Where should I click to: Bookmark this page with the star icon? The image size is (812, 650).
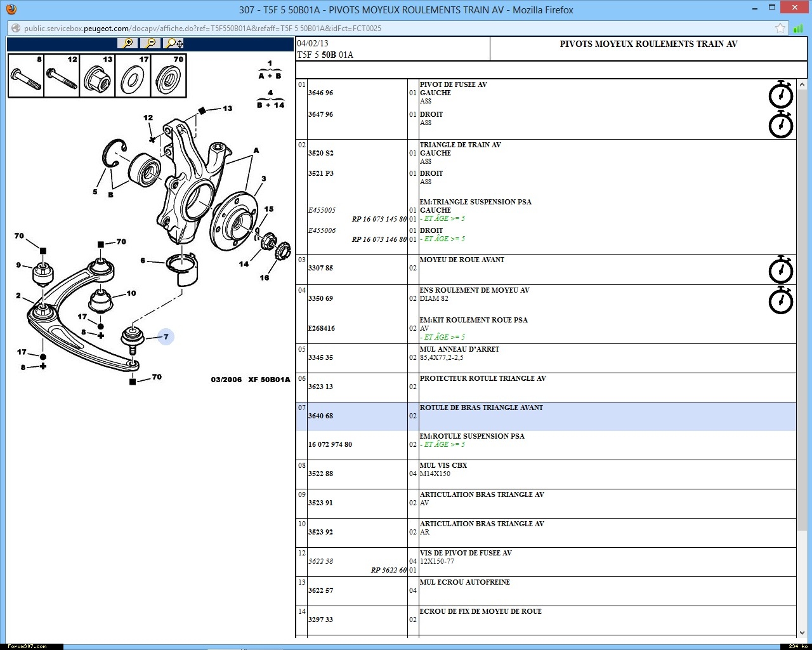[x=780, y=28]
